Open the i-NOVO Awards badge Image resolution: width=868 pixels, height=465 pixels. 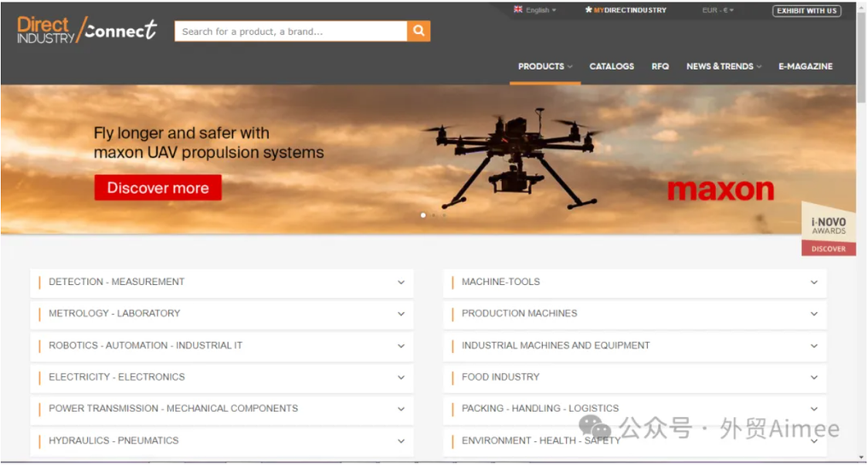click(828, 227)
